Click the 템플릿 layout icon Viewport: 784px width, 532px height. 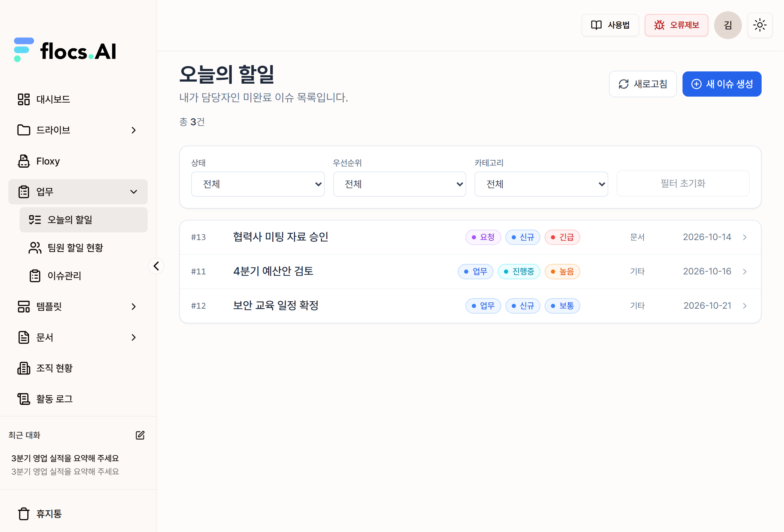(x=24, y=307)
